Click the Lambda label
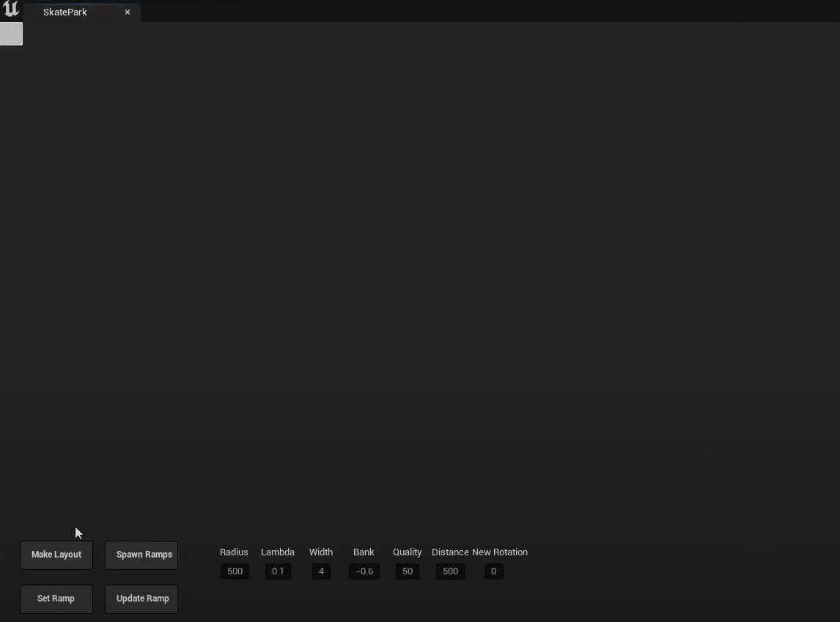Image resolution: width=840 pixels, height=622 pixels. click(x=278, y=552)
